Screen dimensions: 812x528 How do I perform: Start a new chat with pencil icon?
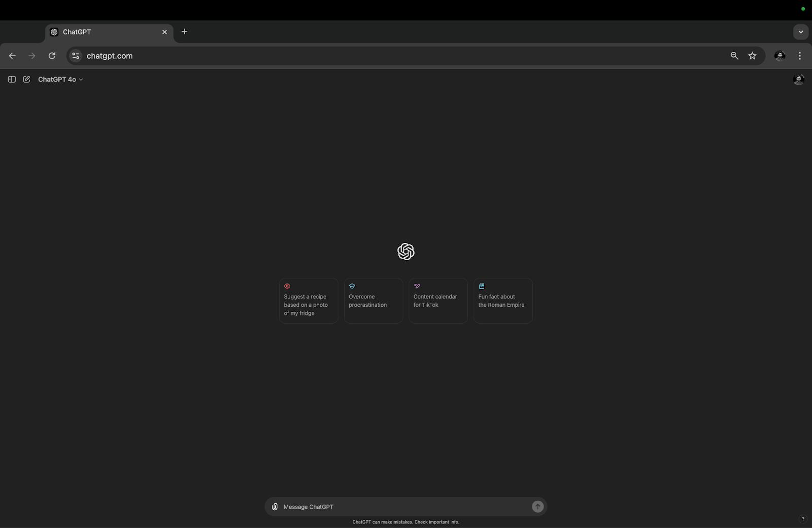(26, 79)
